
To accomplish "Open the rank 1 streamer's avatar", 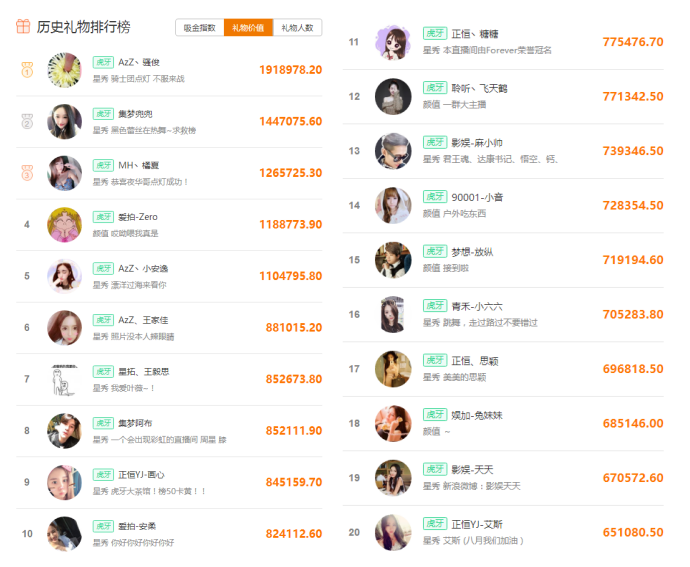I will coord(64,70).
